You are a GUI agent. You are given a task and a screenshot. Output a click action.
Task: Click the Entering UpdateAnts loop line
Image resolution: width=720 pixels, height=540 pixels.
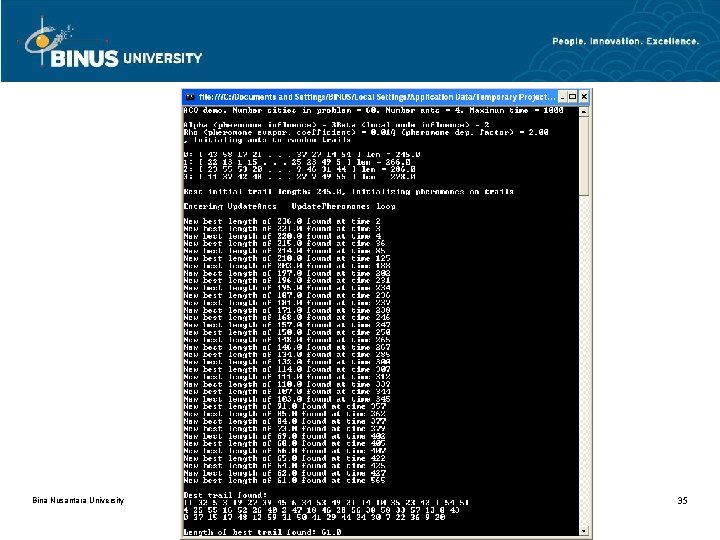289,207
